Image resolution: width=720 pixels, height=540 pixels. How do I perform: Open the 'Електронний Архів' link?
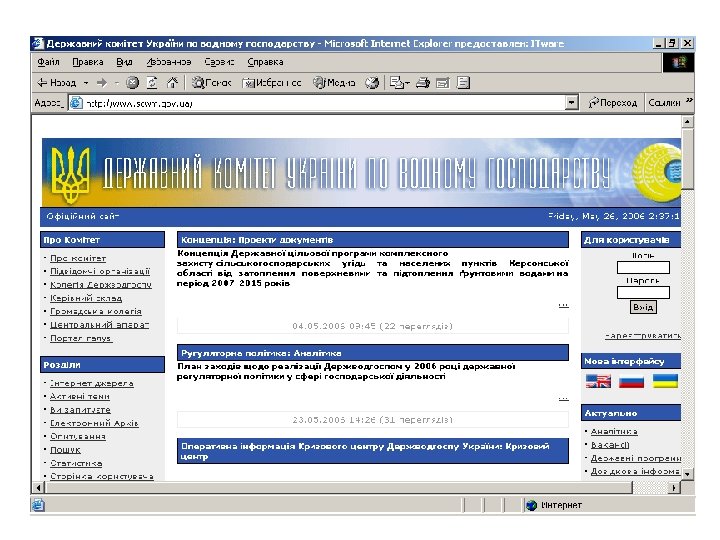point(94,423)
